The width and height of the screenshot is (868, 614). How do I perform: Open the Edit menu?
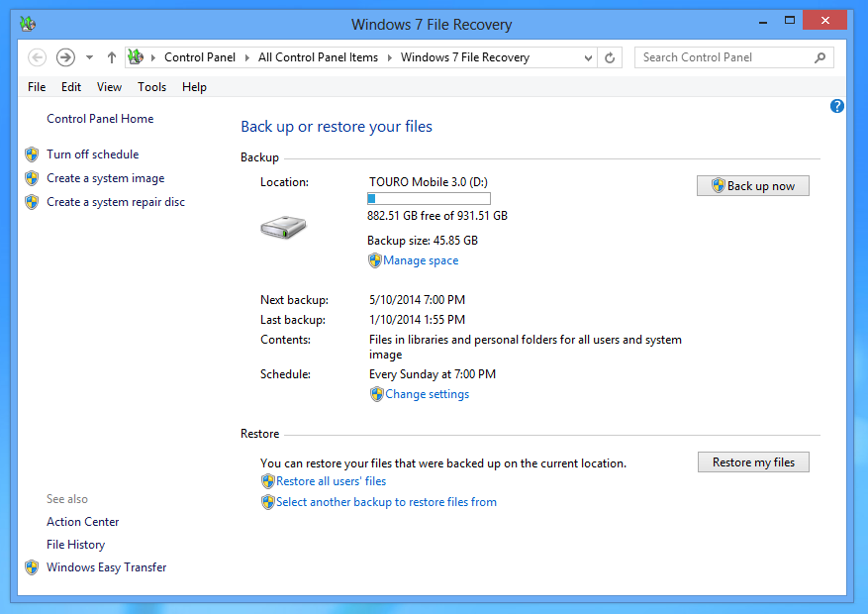tap(71, 87)
